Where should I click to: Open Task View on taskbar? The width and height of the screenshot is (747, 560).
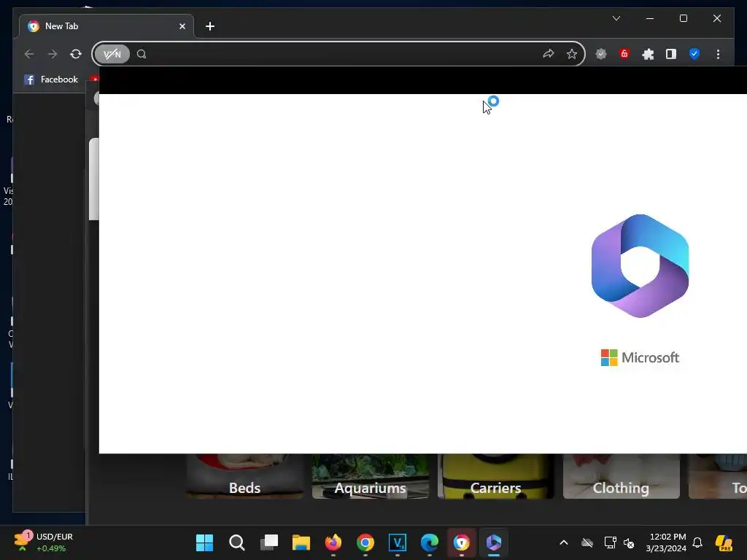(269, 542)
